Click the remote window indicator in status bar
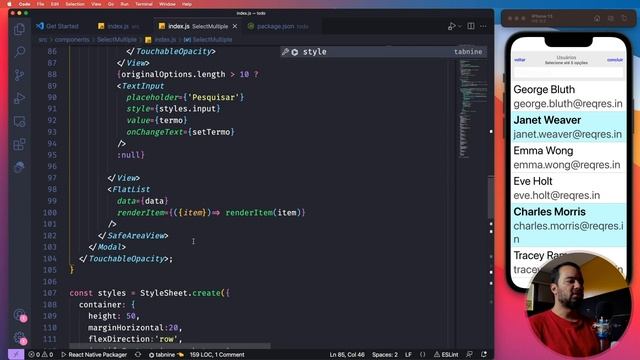This screenshot has width=640, height=360. [x=16, y=355]
